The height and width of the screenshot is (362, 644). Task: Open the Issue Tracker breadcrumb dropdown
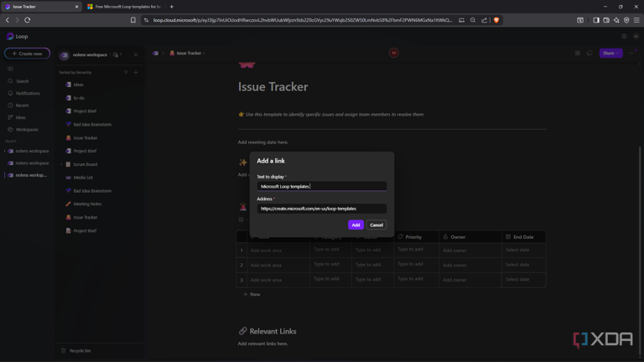[188, 53]
